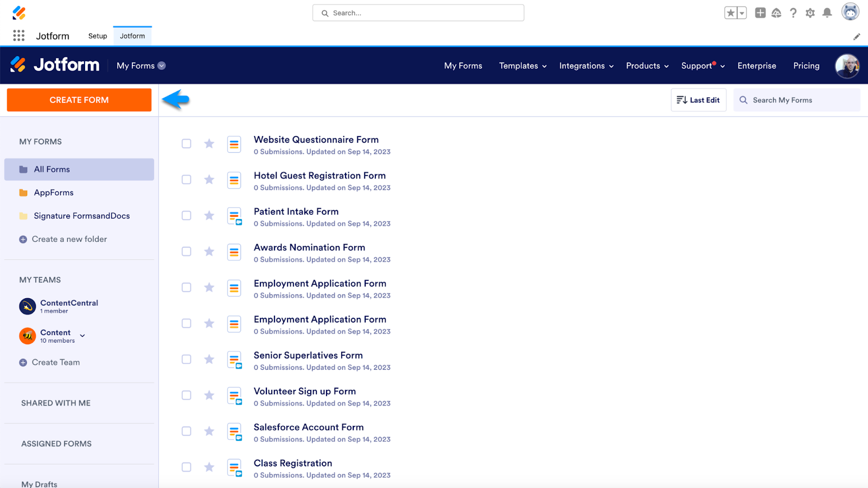Star the Volunteer Sign up Form
The width and height of the screenshot is (868, 488).
[209, 395]
